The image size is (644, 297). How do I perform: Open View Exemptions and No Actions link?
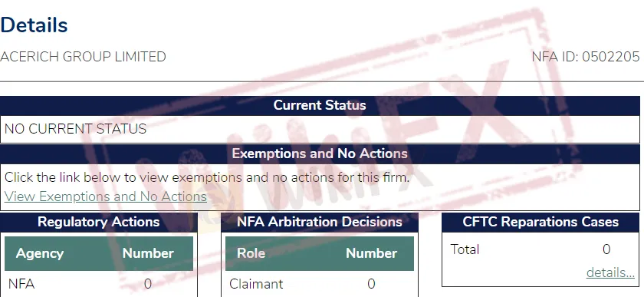(x=106, y=196)
